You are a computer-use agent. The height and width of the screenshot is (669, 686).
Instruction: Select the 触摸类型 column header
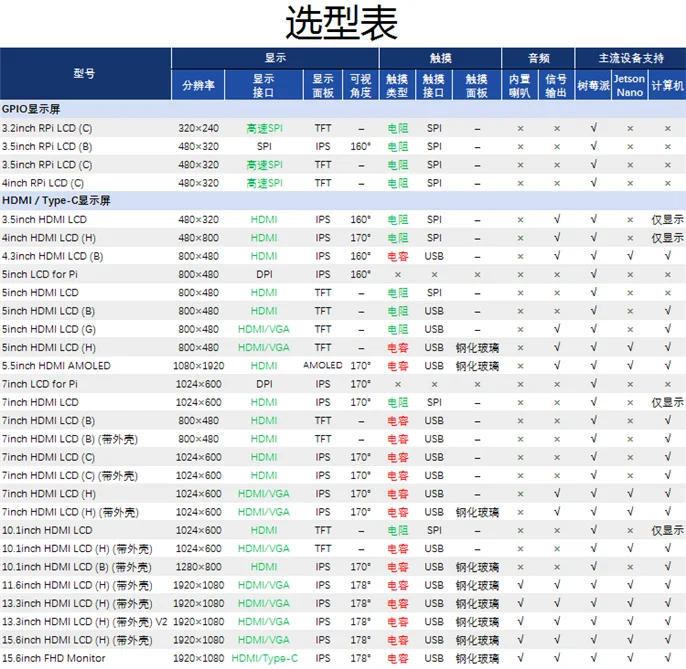click(x=397, y=84)
